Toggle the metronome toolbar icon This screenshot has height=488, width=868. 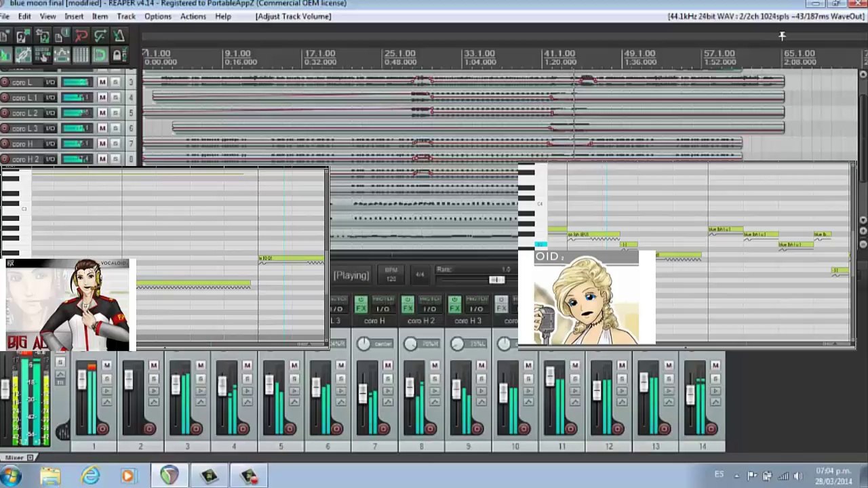119,35
